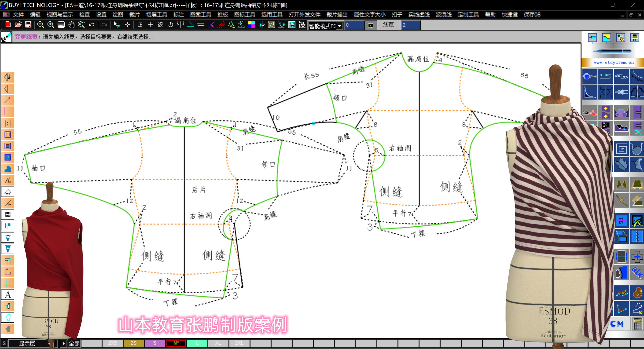The width and height of the screenshot is (644, 349).
Task: Select the four-arrow move tool
Action: tap(128, 25)
